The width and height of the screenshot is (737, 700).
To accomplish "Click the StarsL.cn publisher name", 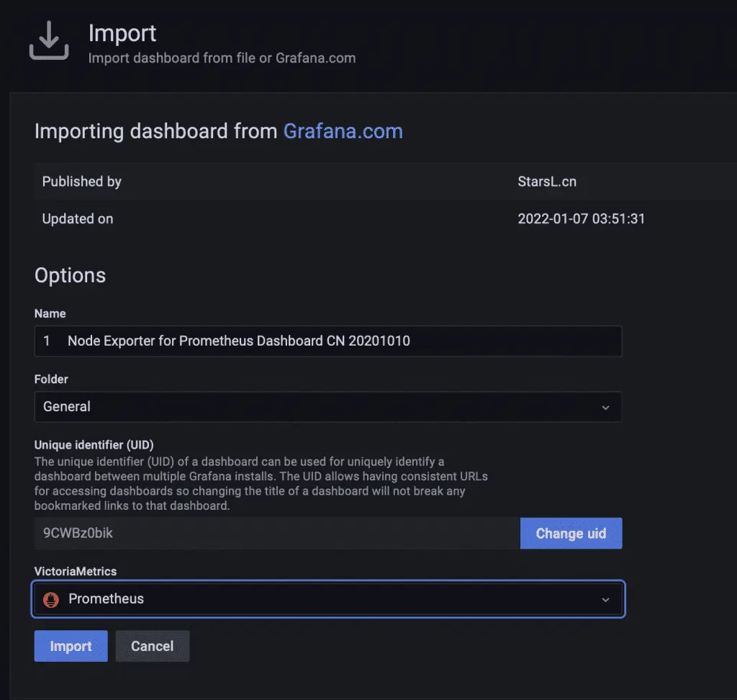I will (x=547, y=181).
